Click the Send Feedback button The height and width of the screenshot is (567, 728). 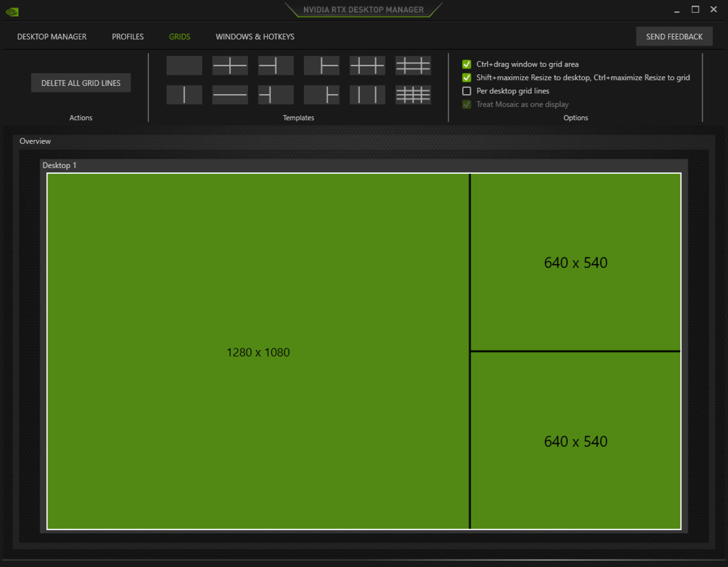coord(674,37)
